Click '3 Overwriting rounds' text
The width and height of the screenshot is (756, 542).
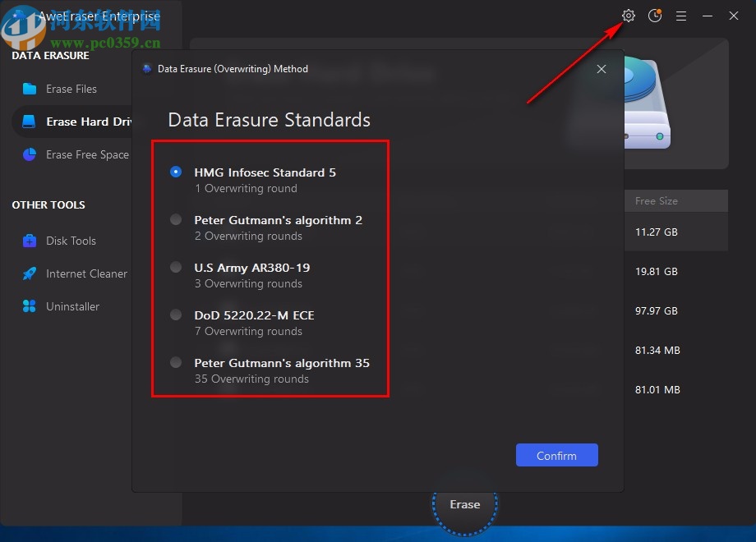[248, 284]
